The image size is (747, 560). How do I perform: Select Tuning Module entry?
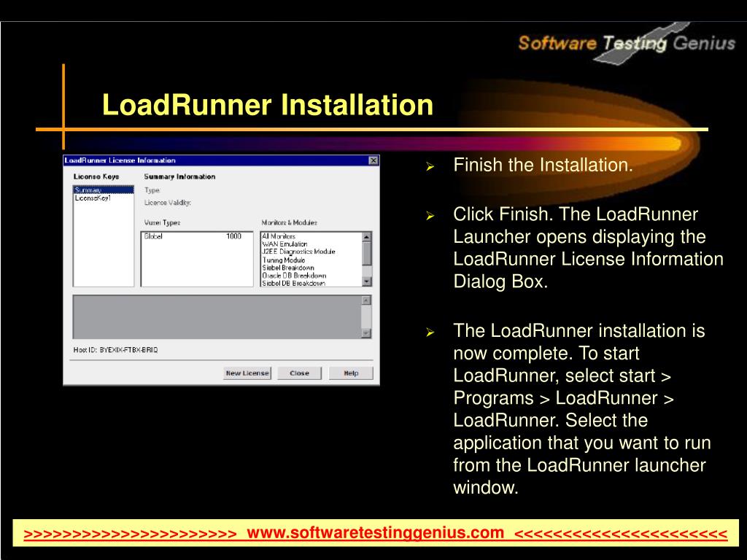pos(284,260)
